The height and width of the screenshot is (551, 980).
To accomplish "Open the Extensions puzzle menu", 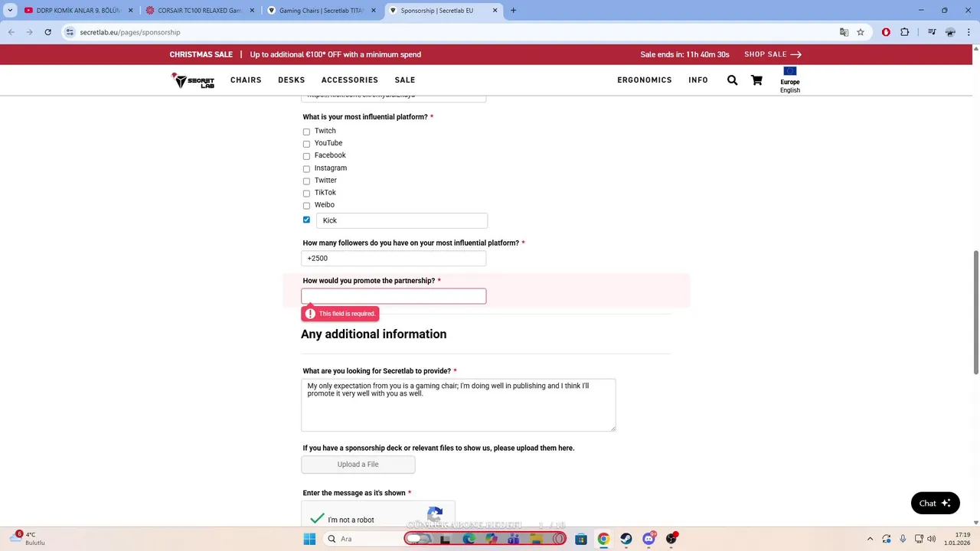I will pos(905,32).
